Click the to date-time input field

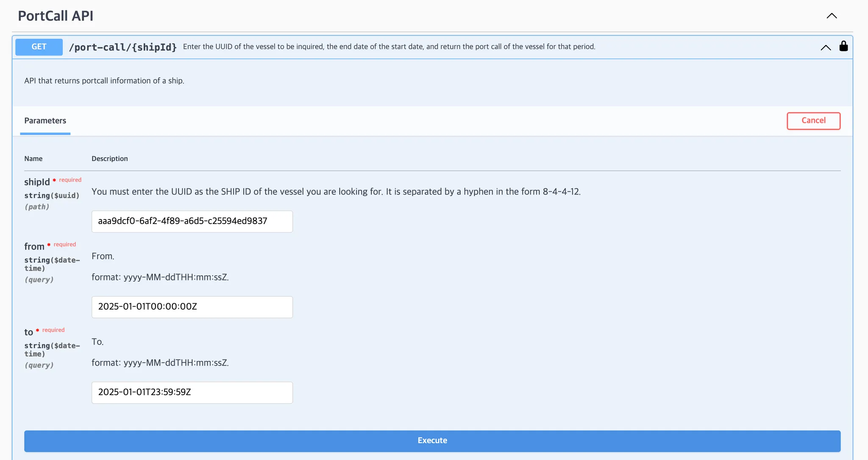click(x=192, y=392)
